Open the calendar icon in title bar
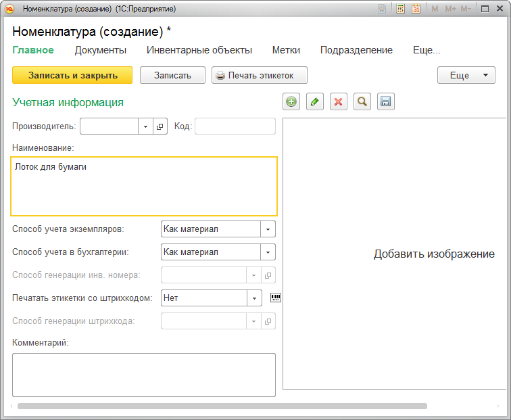This screenshot has height=420, width=511. [416, 9]
